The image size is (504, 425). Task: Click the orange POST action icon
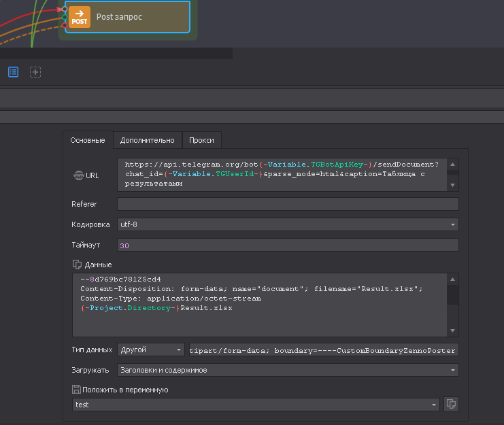[80, 17]
